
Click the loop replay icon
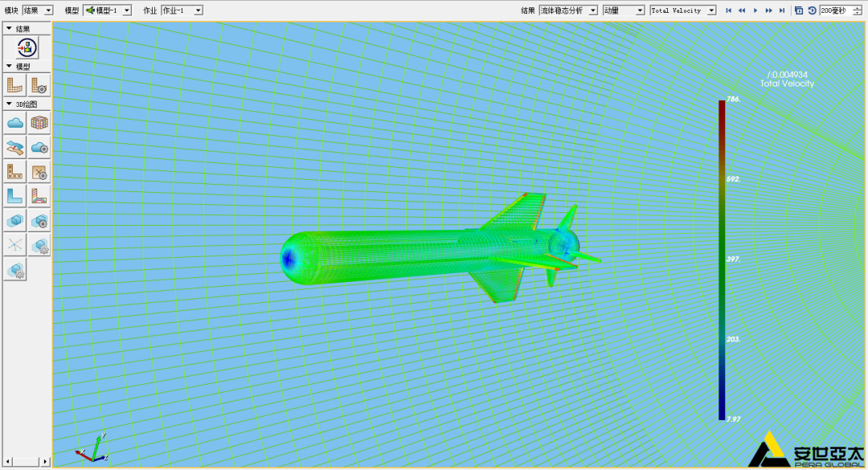[x=812, y=10]
